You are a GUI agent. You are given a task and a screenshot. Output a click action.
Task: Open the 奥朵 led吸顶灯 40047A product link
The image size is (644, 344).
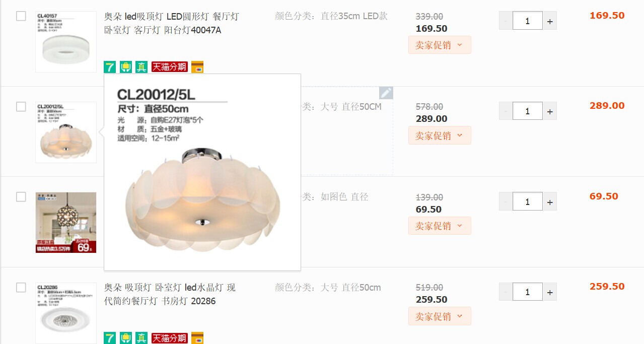pyautogui.click(x=172, y=23)
